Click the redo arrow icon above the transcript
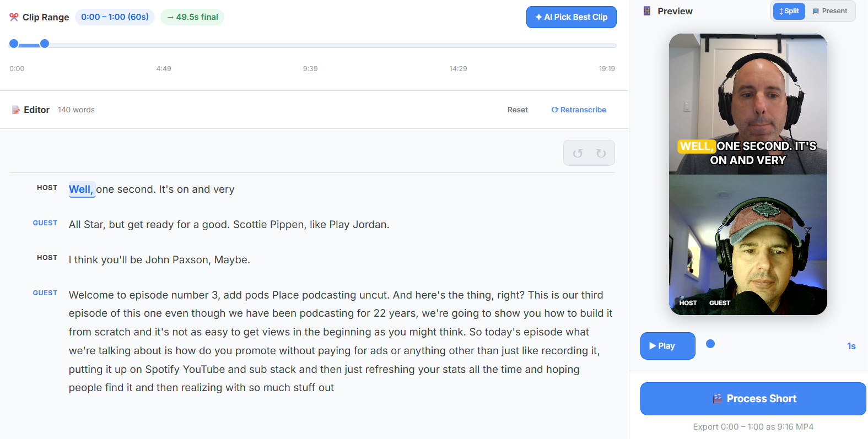The height and width of the screenshot is (439, 868). pos(601,153)
